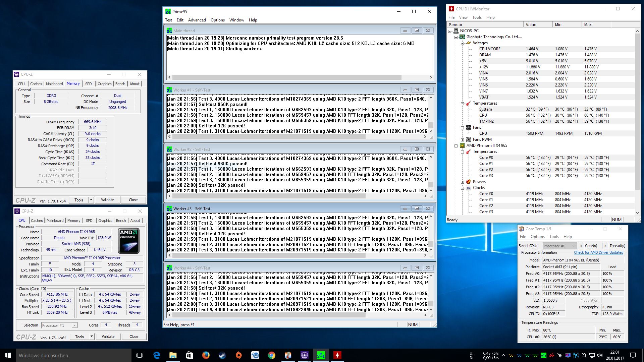Open the Advanced menu in Prime95
Screen dimensions: 644x362
[197, 20]
